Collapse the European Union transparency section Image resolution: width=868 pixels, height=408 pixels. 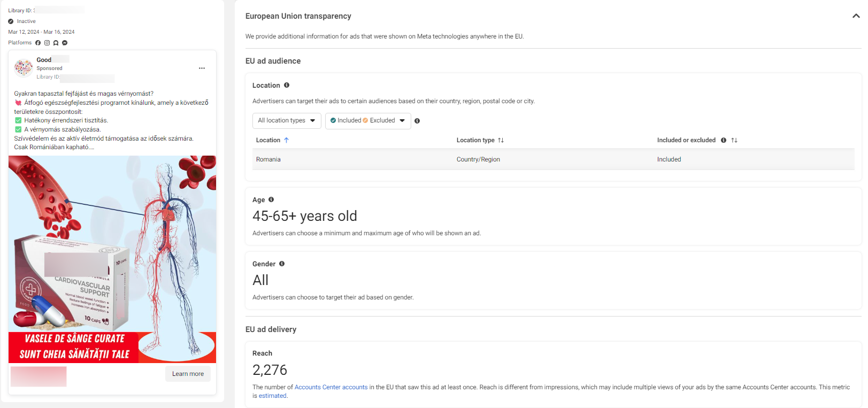(x=856, y=16)
